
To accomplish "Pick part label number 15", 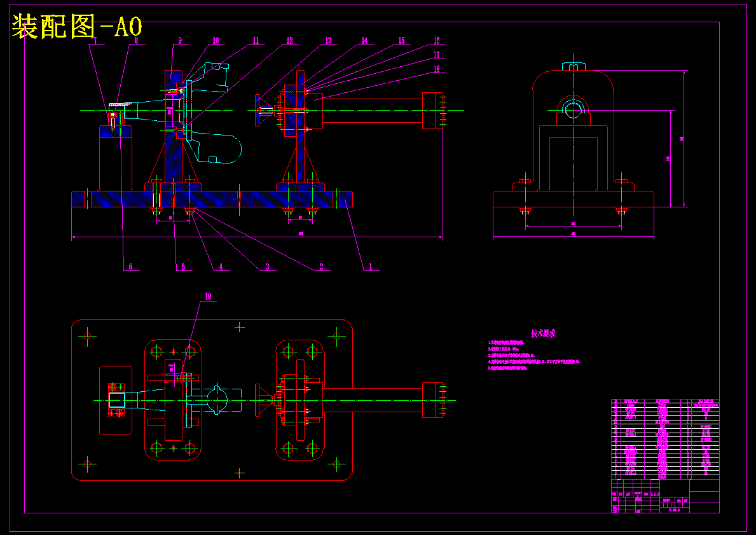I will [401, 41].
